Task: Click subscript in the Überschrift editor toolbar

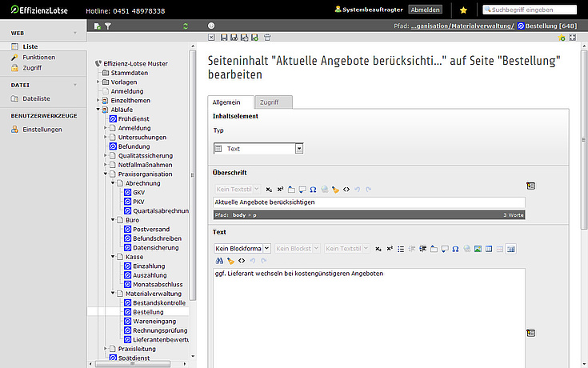Action: (x=269, y=190)
